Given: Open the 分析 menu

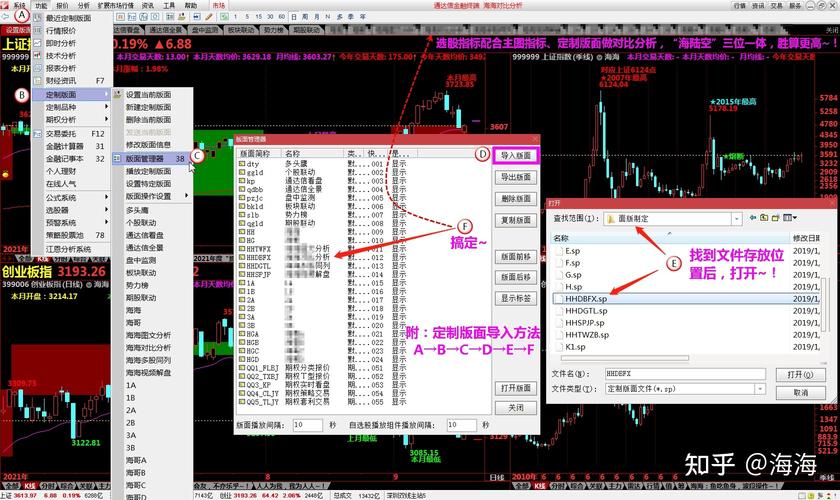Looking at the screenshot, I should [x=84, y=5].
